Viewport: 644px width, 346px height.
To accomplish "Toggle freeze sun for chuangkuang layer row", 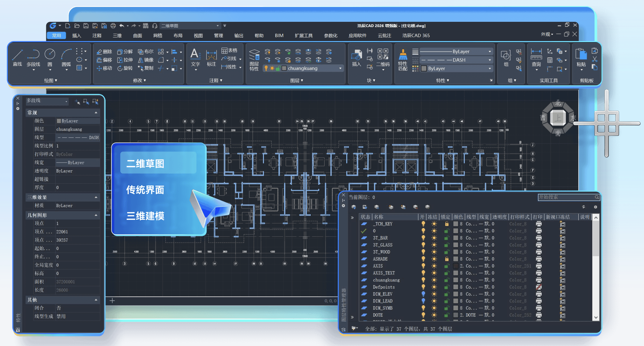I will tap(434, 280).
